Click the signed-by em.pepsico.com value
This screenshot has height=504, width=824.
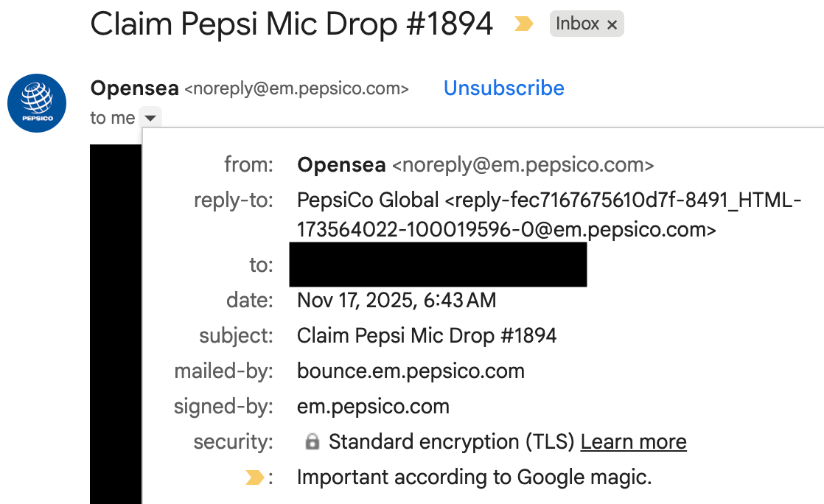(373, 407)
